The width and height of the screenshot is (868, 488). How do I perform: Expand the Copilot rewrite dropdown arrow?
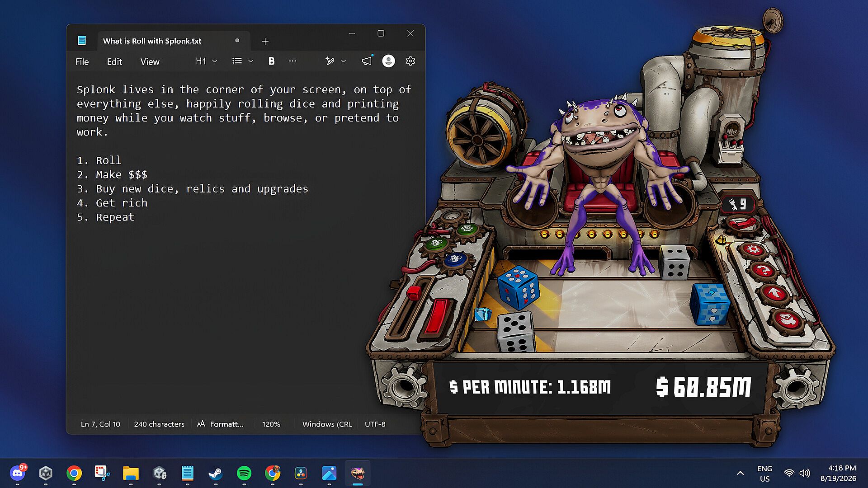(x=344, y=61)
